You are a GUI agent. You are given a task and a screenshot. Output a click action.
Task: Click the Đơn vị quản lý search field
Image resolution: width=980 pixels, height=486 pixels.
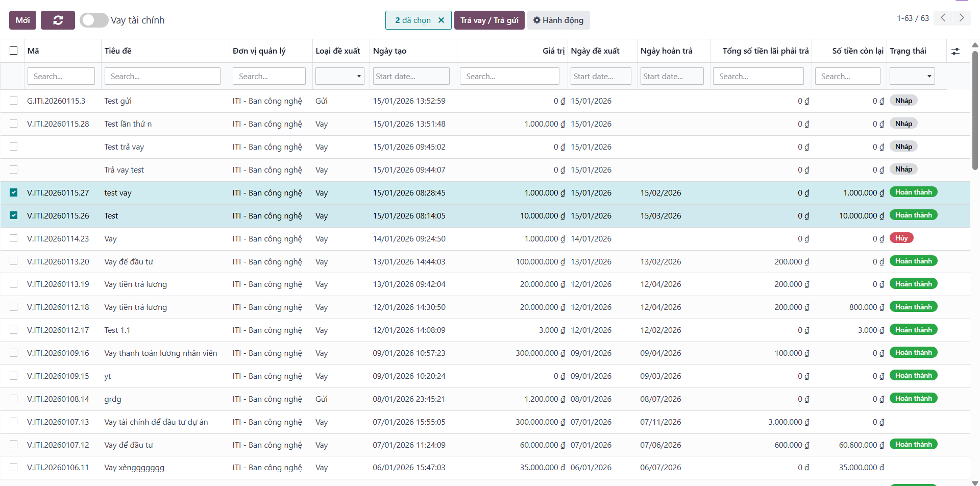(269, 76)
